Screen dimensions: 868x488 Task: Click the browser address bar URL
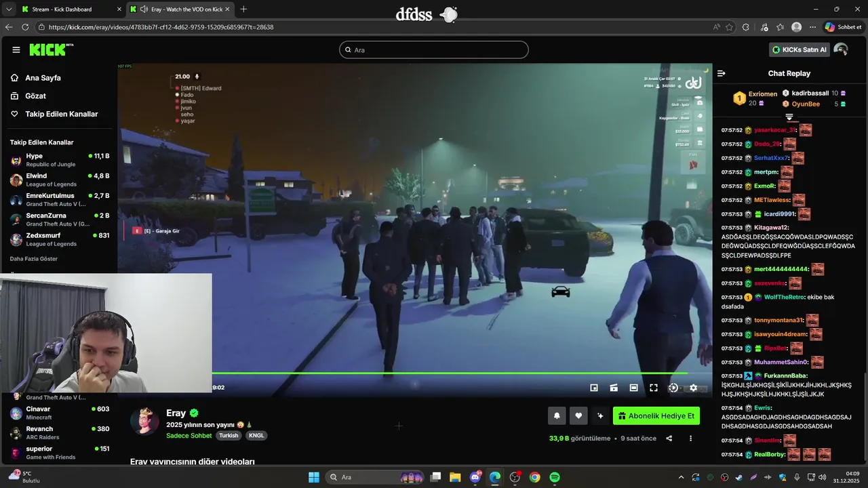(161, 27)
